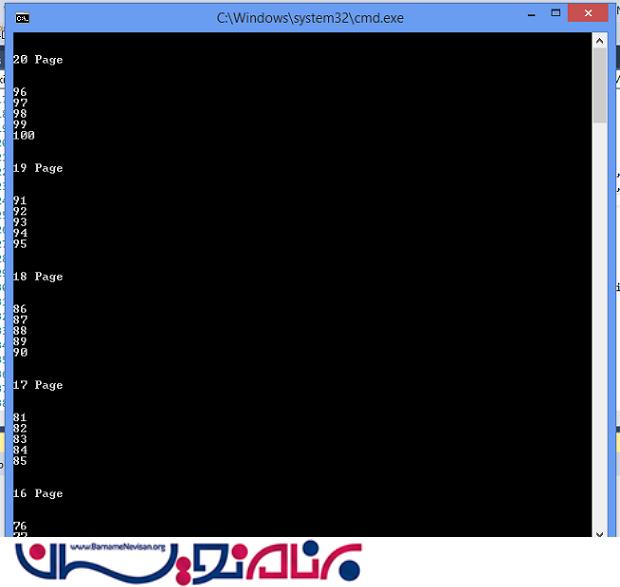The height and width of the screenshot is (587, 620).
Task: Click the number 99 in console output
Action: tap(20, 125)
